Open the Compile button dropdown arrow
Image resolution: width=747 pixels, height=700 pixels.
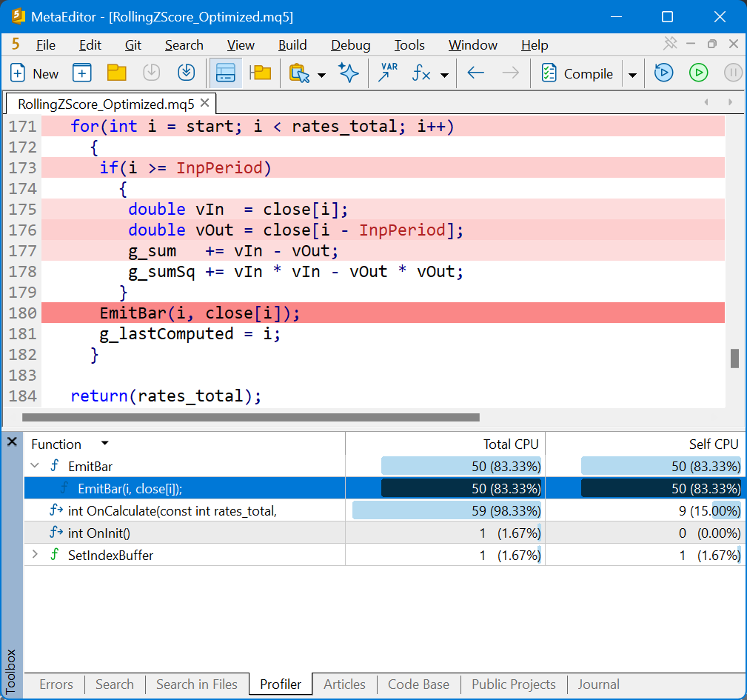pyautogui.click(x=633, y=75)
